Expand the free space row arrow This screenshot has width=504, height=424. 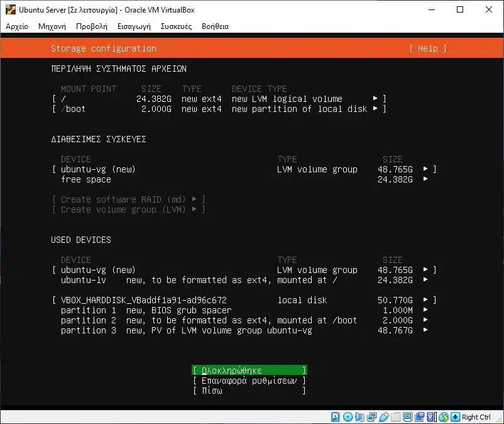tap(425, 179)
